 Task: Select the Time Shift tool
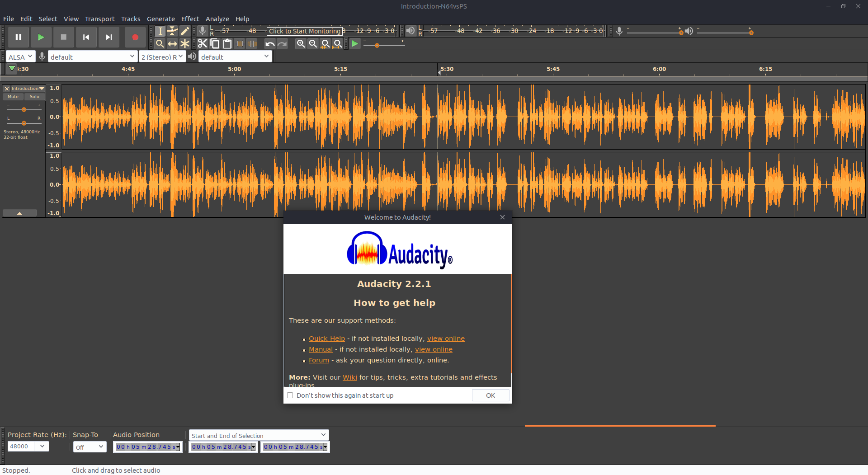click(x=172, y=44)
